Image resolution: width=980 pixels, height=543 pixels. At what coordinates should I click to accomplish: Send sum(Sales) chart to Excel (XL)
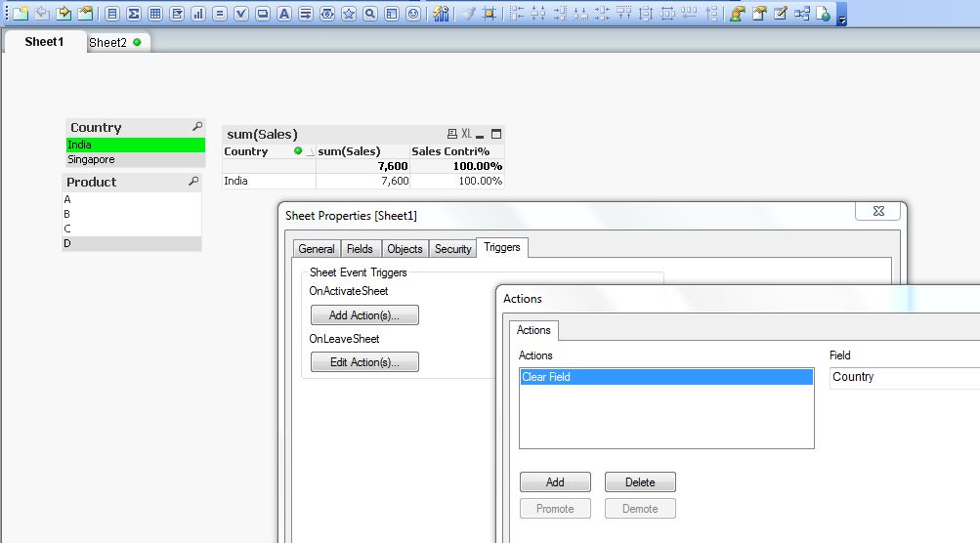pyautogui.click(x=466, y=134)
